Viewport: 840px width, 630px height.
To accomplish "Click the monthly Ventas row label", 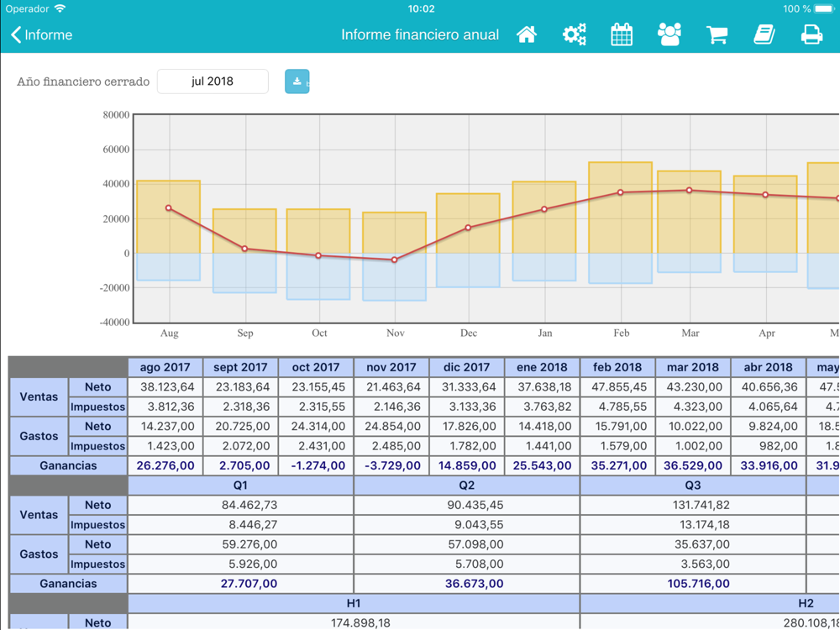I will pos(39,397).
